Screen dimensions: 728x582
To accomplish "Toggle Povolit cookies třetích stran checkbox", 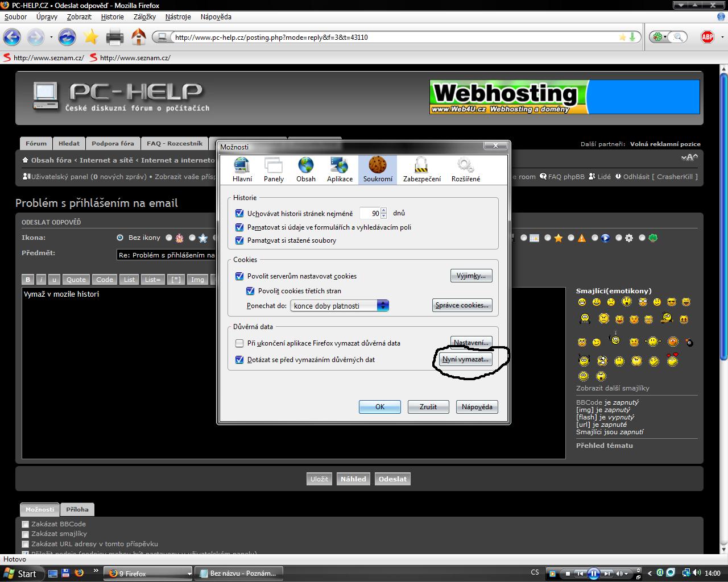I will 250,291.
